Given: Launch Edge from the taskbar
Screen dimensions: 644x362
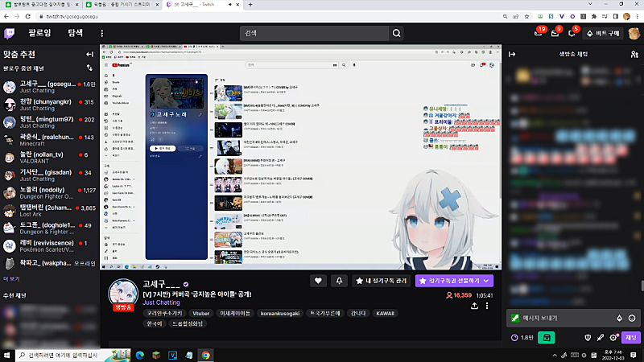Looking at the screenshot, I should (139, 355).
